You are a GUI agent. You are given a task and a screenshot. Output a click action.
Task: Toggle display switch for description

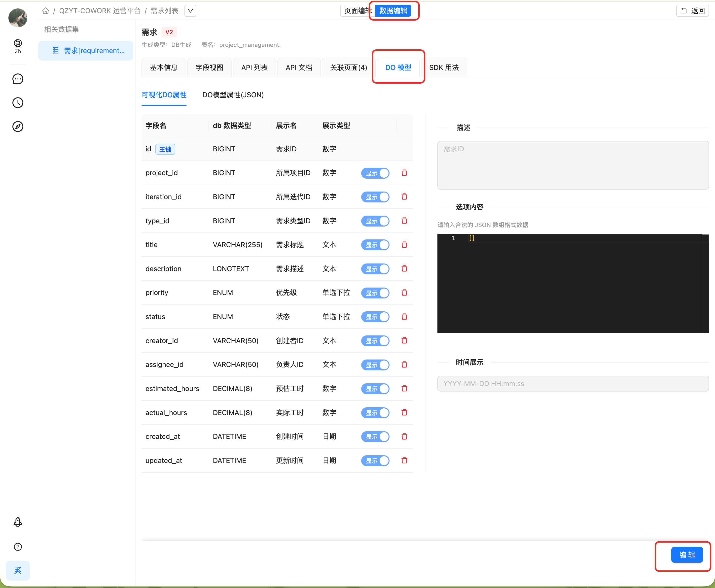point(375,269)
